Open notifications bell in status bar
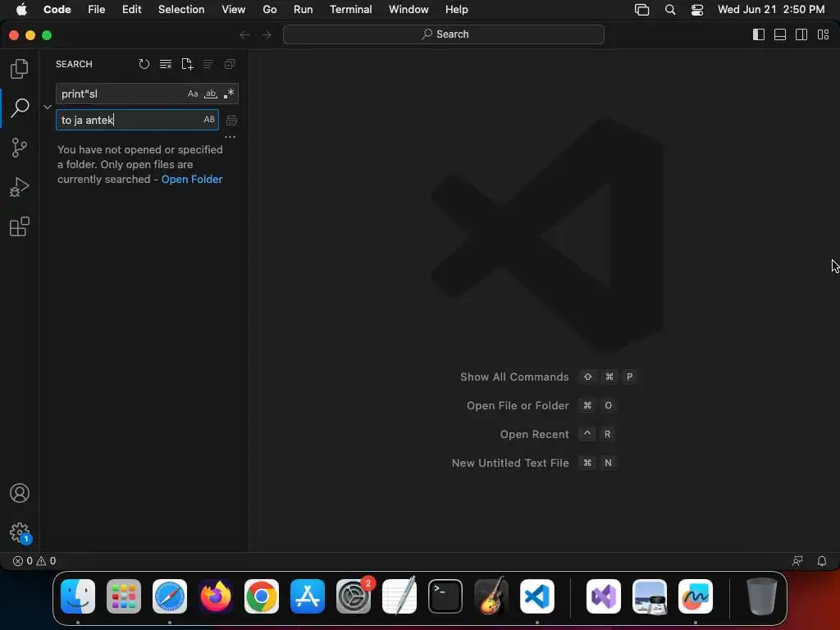 click(822, 561)
